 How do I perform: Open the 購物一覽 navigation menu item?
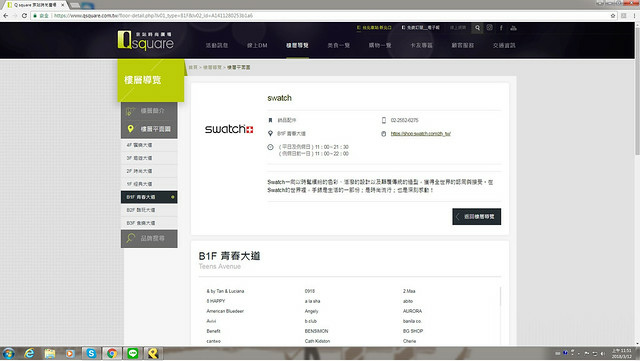pos(380,45)
